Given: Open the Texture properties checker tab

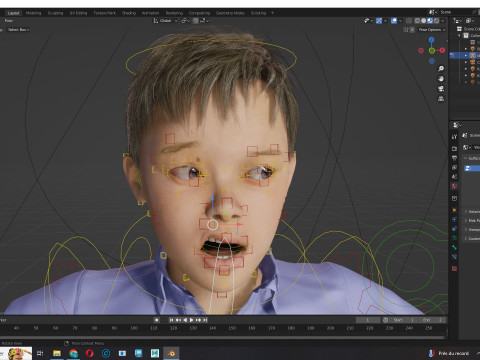Looking at the screenshot, I should [454, 268].
